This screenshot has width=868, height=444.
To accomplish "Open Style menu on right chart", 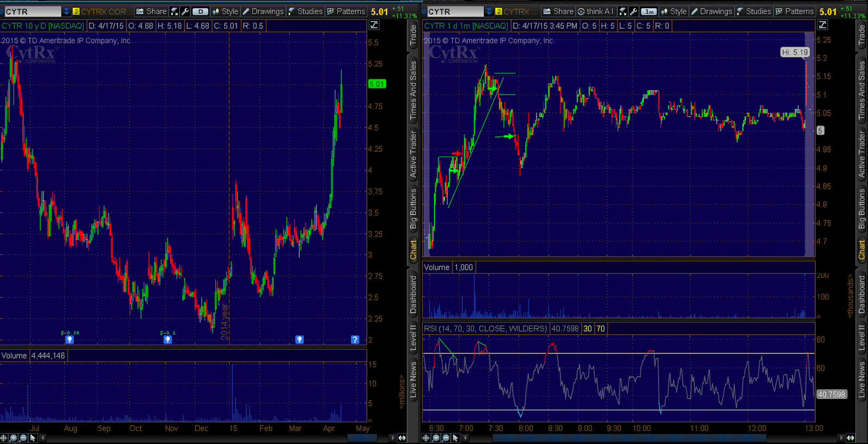I will click(674, 11).
